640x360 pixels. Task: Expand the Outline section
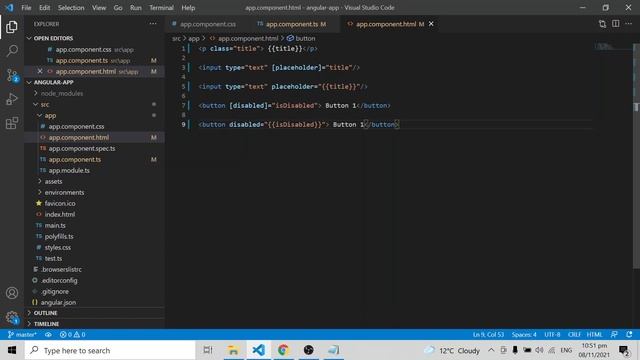(x=45, y=313)
